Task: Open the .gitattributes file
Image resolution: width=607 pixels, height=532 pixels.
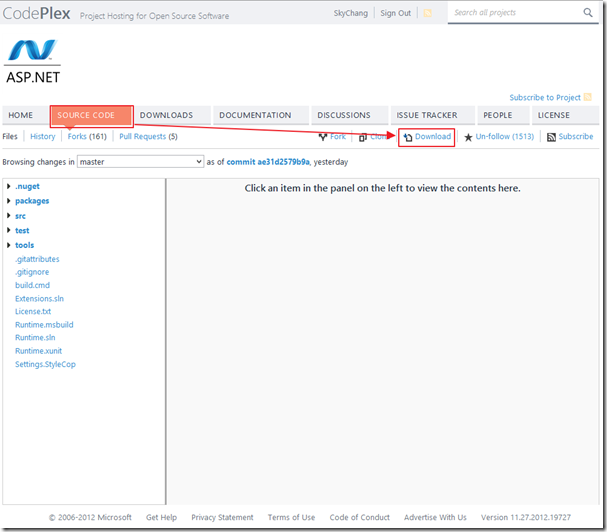Action: [x=37, y=259]
